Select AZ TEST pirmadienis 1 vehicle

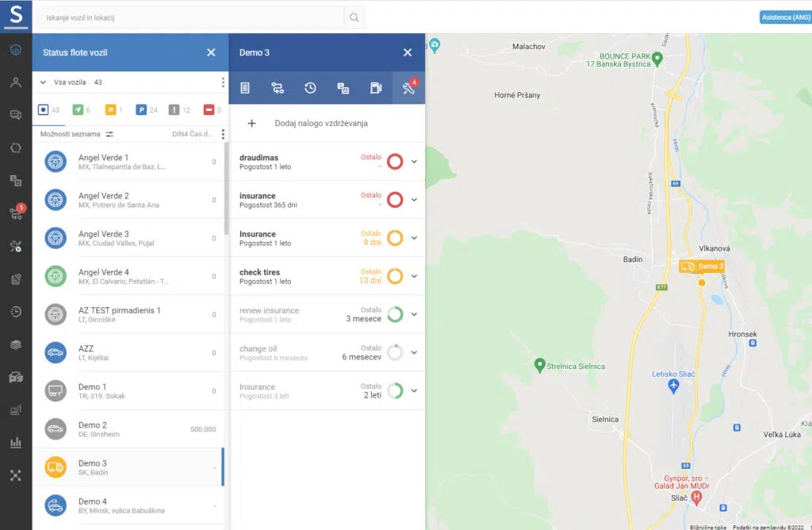click(x=128, y=314)
